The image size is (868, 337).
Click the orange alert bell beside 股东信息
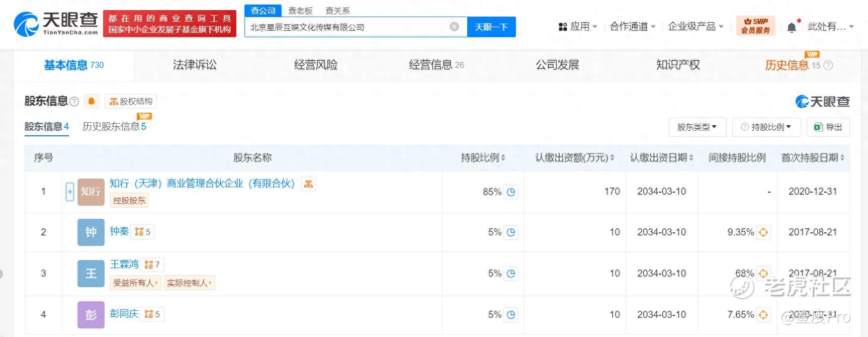point(91,101)
